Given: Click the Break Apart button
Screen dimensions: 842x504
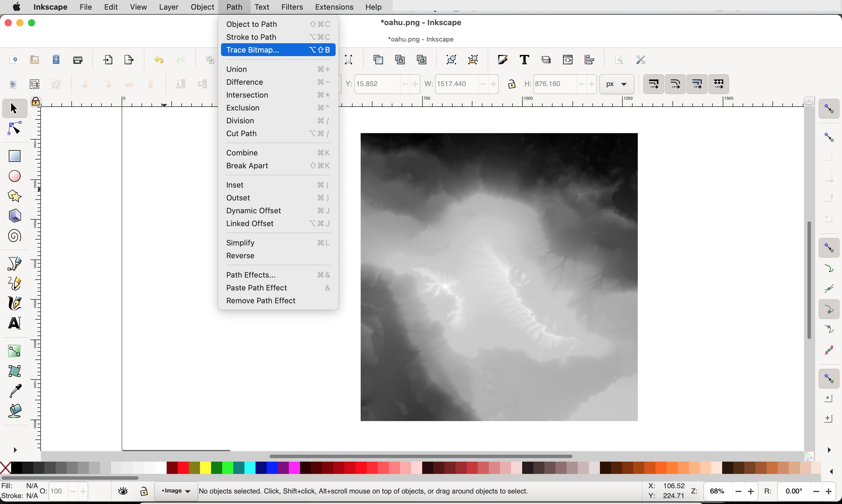Looking at the screenshot, I should point(247,166).
